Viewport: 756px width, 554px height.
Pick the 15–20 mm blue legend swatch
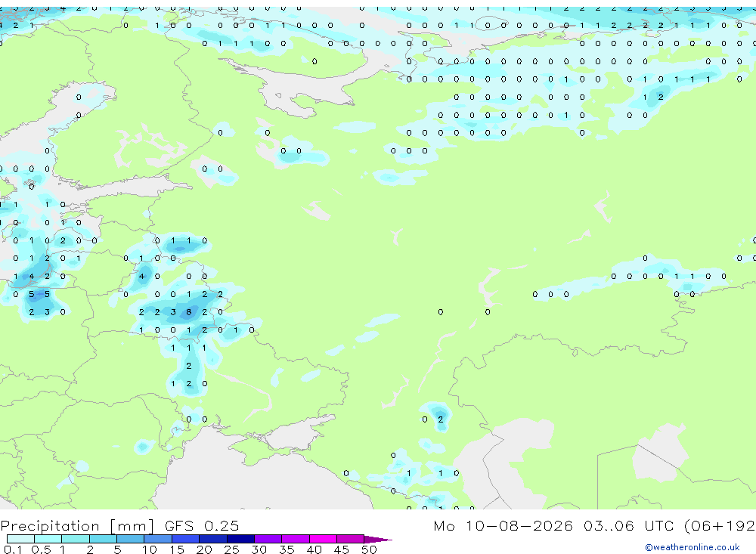(186, 539)
